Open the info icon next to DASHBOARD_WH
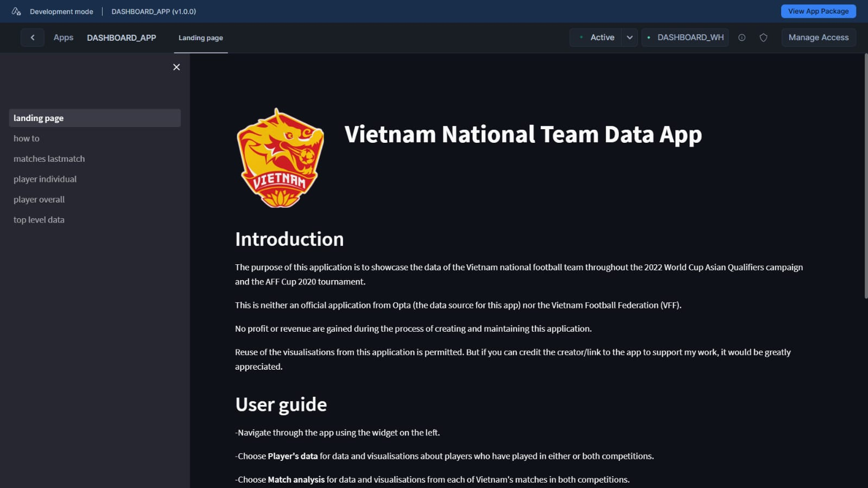The width and height of the screenshot is (868, 488). 742,37
